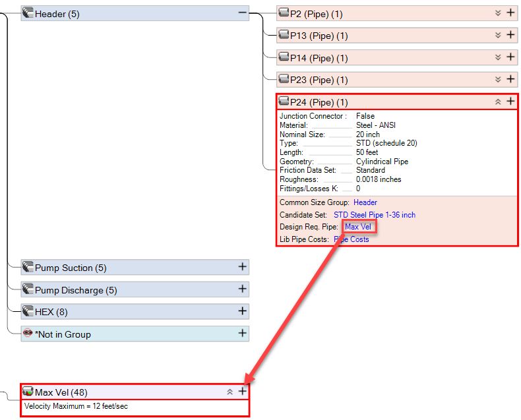Click the plus button on P14 (Pipe)
The image size is (521, 420).
pos(510,57)
